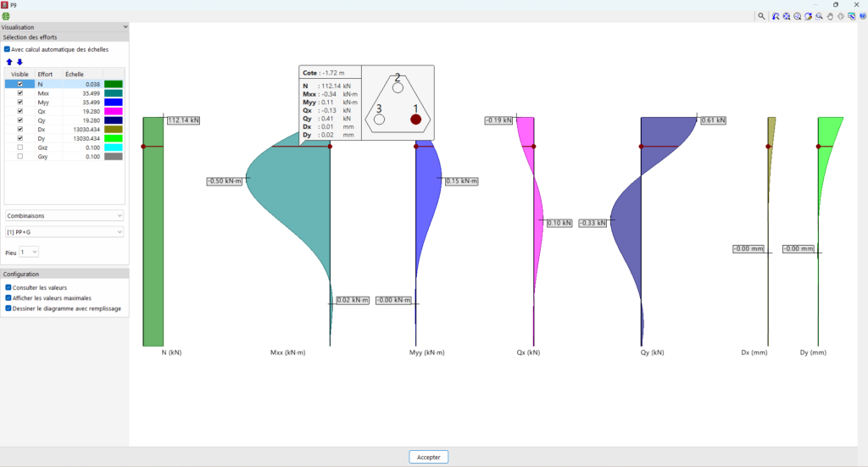Click the 112.14 kN label on N diagram
The width and height of the screenshot is (868, 467).
click(x=183, y=120)
